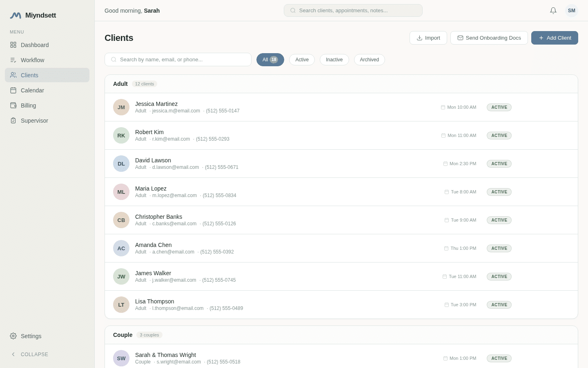The image size is (588, 368).
Task: Click the Add Client button
Action: (555, 38)
